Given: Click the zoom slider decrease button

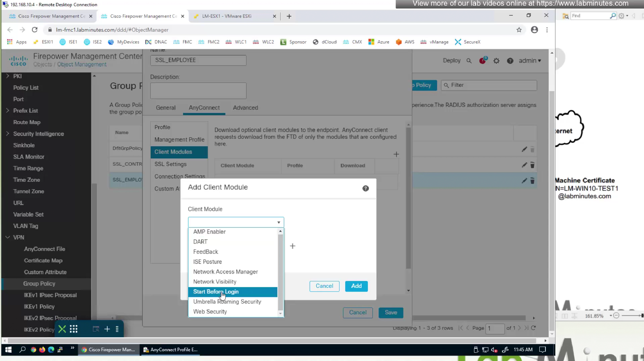Looking at the screenshot, I should click(616, 316).
